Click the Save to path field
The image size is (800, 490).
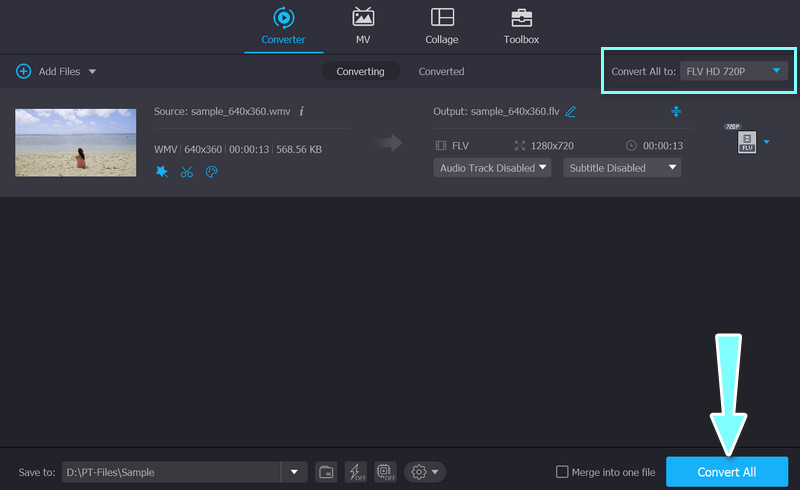pyautogui.click(x=172, y=472)
